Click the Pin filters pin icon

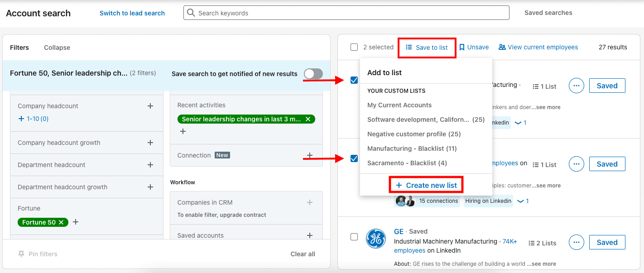[21, 254]
